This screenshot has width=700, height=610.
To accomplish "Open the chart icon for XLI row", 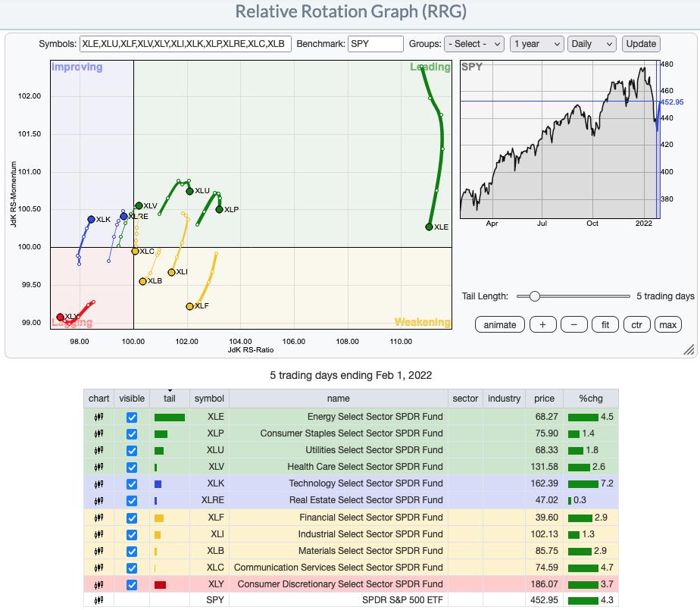I will pyautogui.click(x=98, y=534).
